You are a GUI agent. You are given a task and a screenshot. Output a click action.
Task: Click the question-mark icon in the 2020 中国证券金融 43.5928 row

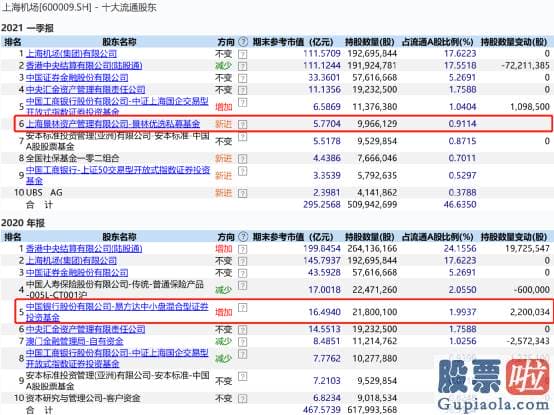[243, 273]
